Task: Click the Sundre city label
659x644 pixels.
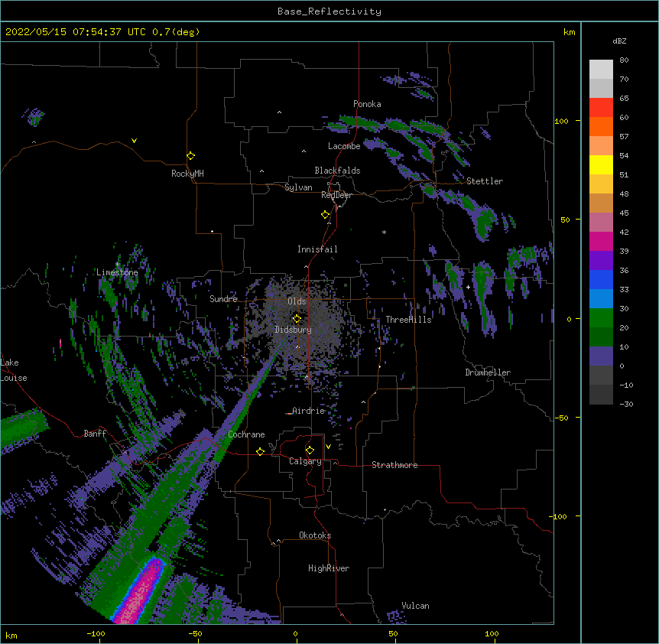Action: click(x=223, y=299)
